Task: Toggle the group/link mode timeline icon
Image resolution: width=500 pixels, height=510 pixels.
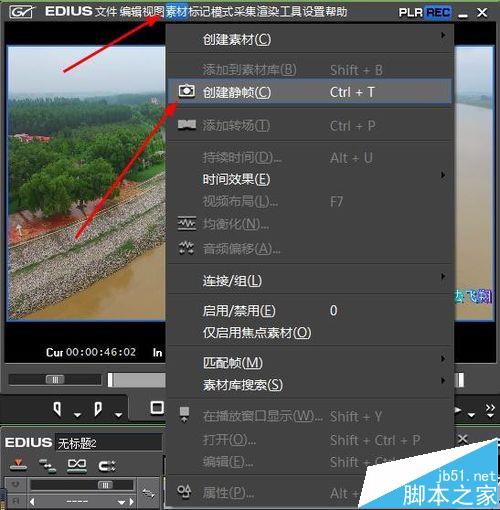Action: [x=77, y=465]
